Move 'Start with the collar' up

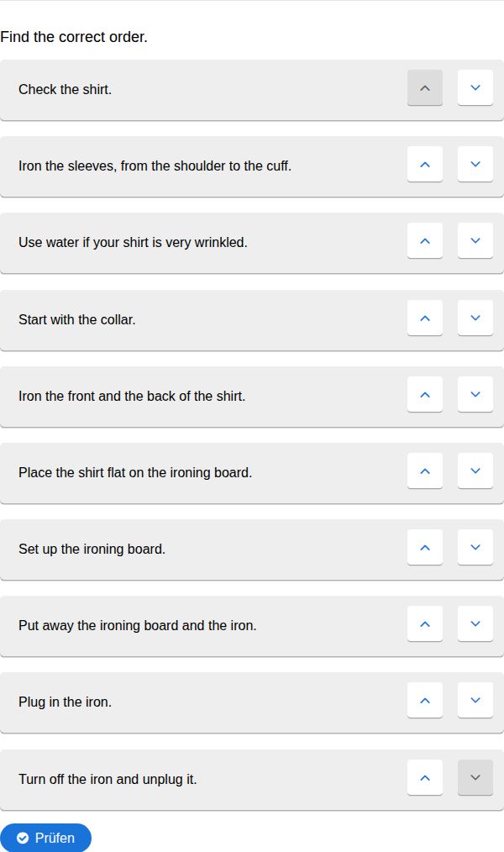point(425,318)
